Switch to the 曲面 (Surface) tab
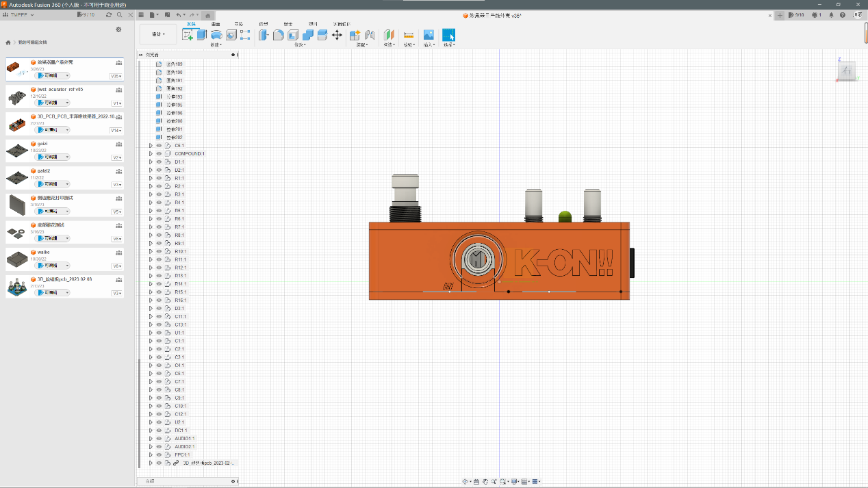Image resolution: width=868 pixels, height=488 pixels. point(216,24)
